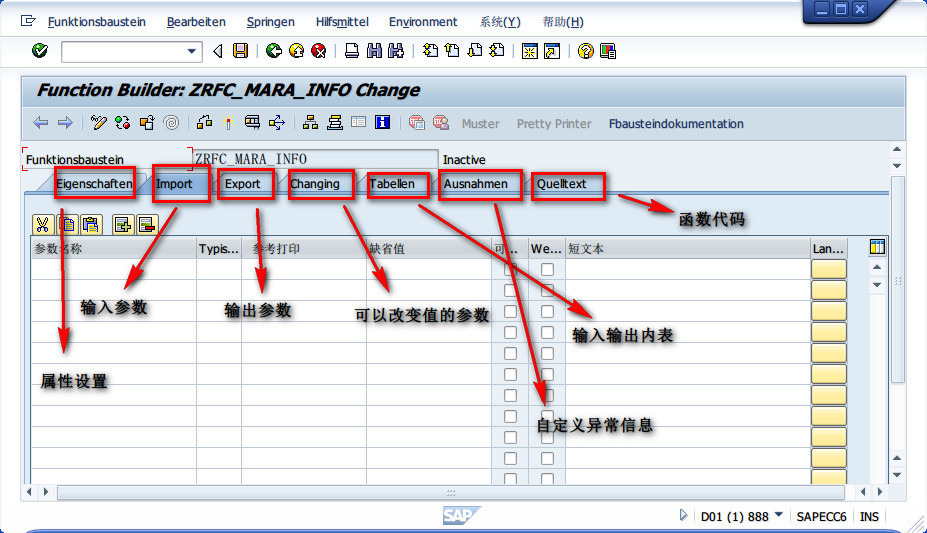Click the Display Object List icon
The height and width of the screenshot is (533, 927).
(310, 123)
